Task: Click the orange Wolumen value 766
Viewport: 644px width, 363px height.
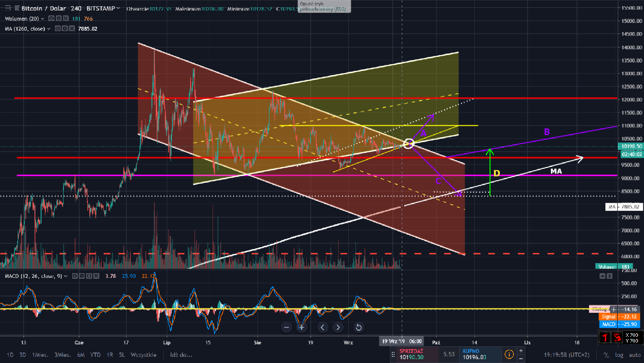Action: tap(88, 19)
